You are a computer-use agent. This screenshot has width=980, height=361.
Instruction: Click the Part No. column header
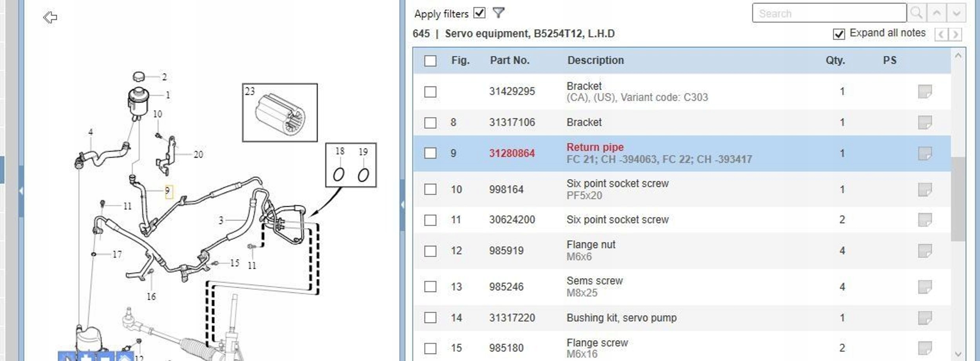tap(510, 60)
